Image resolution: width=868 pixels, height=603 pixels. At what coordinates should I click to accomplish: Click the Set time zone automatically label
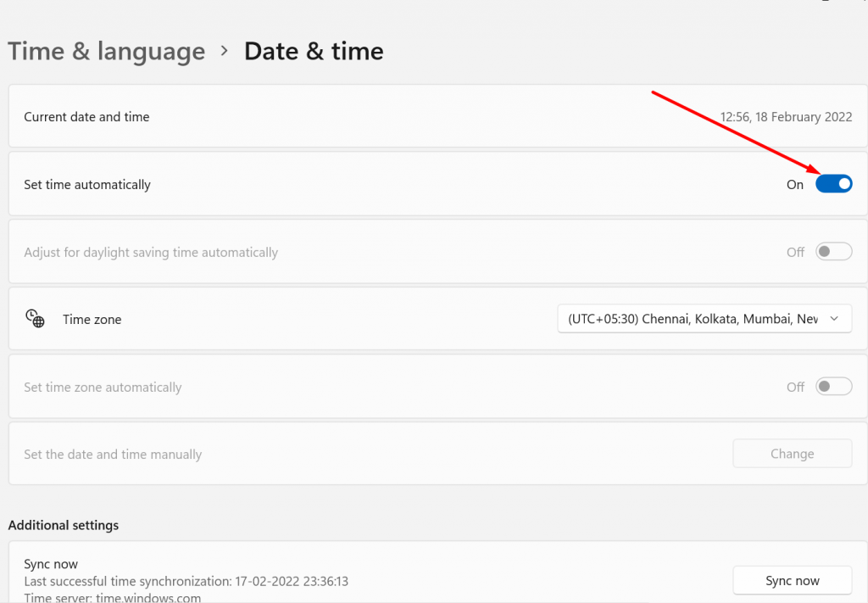tap(103, 388)
